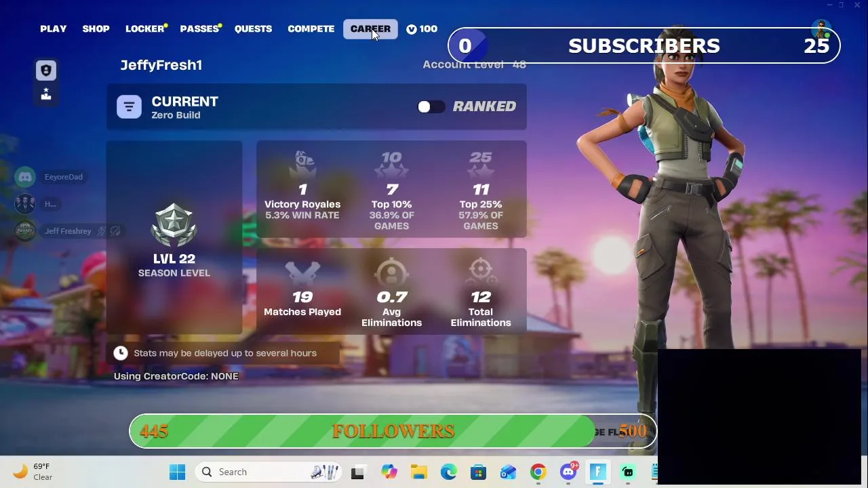Click 36.9% OF GAMES text
868x488 pixels.
click(x=391, y=221)
